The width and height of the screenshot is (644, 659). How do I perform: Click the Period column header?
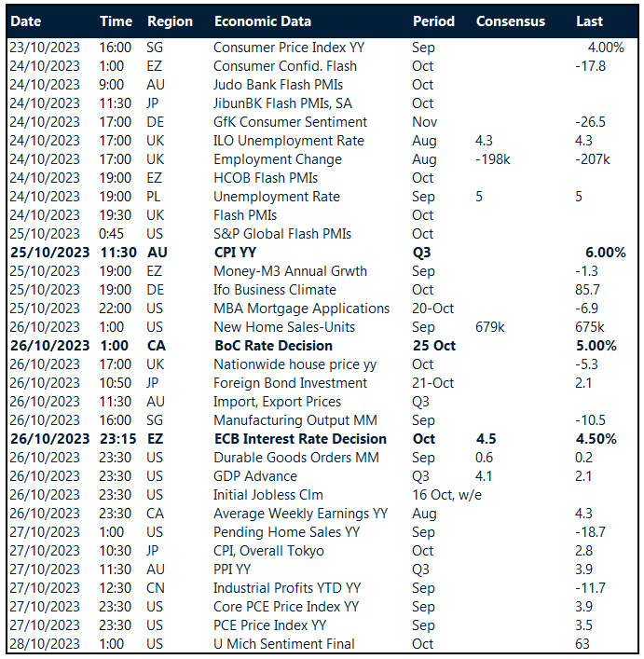[x=433, y=21]
